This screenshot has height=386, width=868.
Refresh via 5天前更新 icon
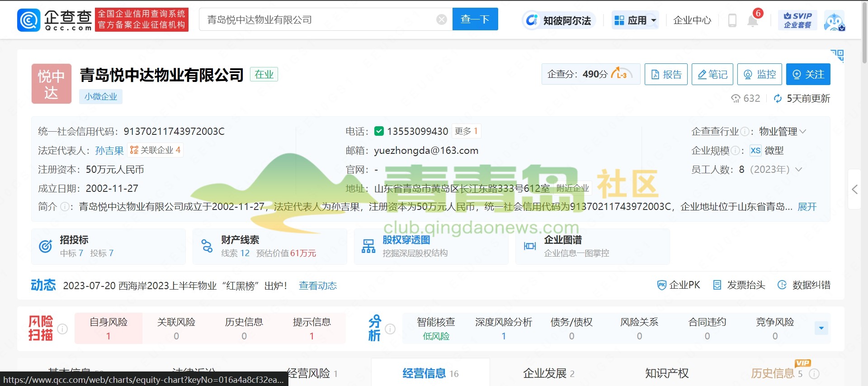pos(778,99)
